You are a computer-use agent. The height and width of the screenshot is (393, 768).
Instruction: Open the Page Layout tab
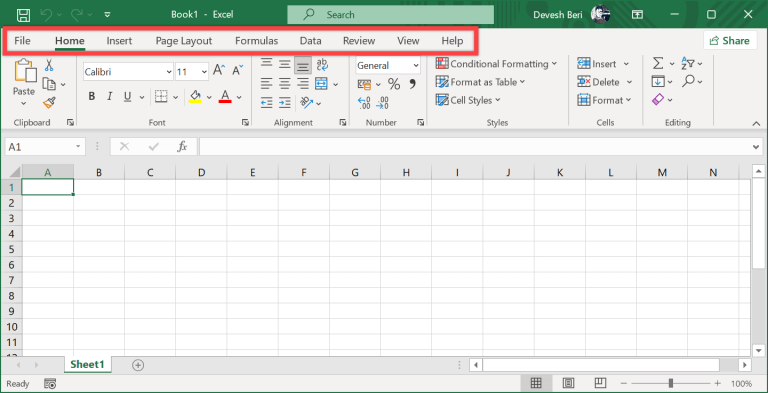[184, 41]
